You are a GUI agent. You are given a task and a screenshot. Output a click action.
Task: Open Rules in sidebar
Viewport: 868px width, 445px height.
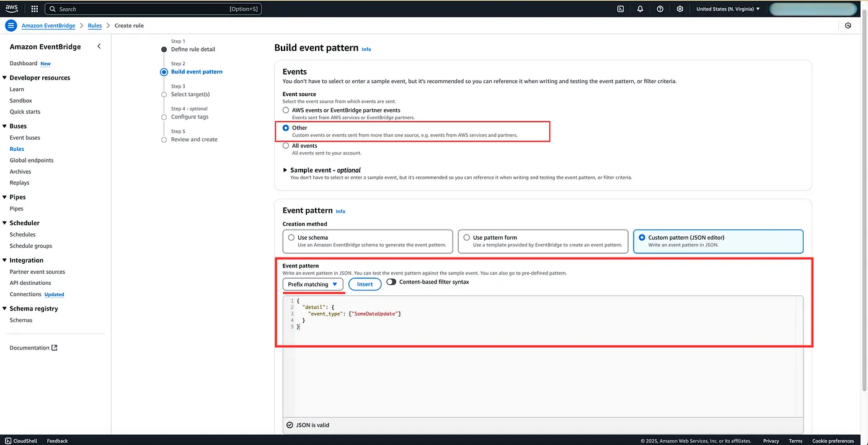pos(17,149)
